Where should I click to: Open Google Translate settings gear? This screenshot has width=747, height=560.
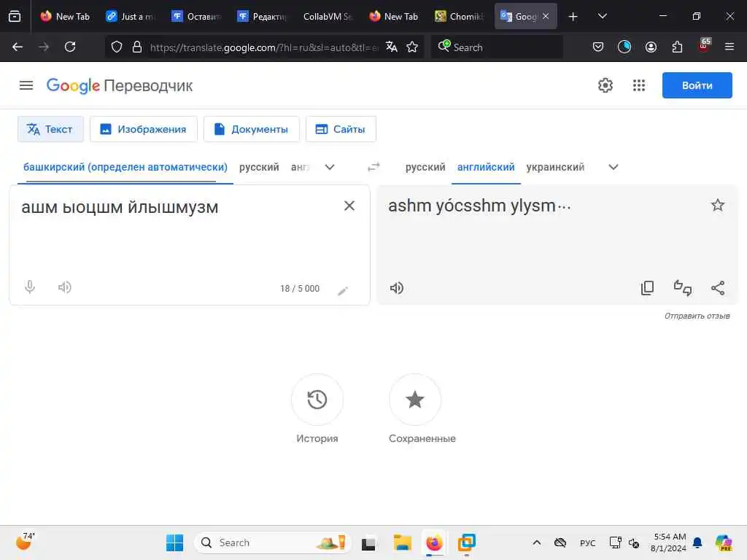tap(605, 86)
